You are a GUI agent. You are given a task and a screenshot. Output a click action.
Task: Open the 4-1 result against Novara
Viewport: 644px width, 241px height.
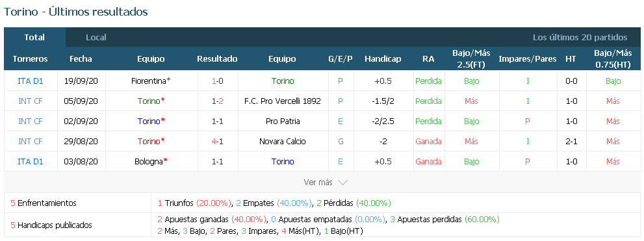tap(217, 141)
